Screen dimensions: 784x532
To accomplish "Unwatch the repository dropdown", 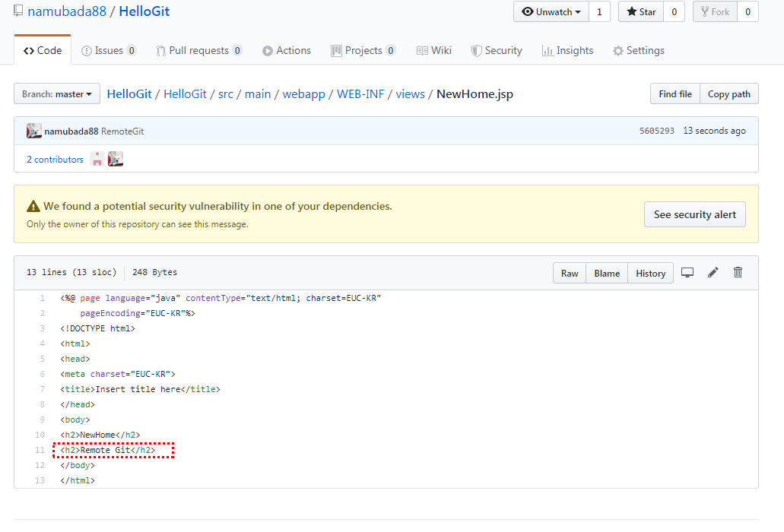I will [x=551, y=11].
